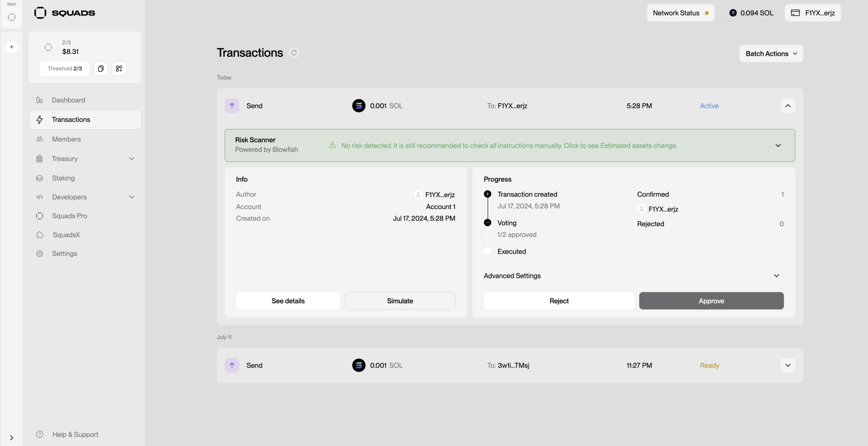Click the wallet card icon in header
Viewport: 868px width, 446px height.
pos(796,13)
